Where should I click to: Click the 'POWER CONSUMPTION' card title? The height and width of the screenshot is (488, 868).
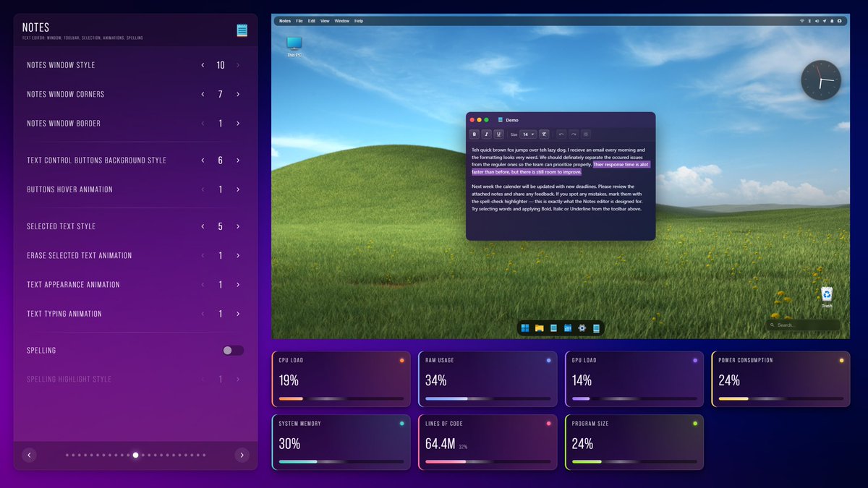click(x=746, y=360)
